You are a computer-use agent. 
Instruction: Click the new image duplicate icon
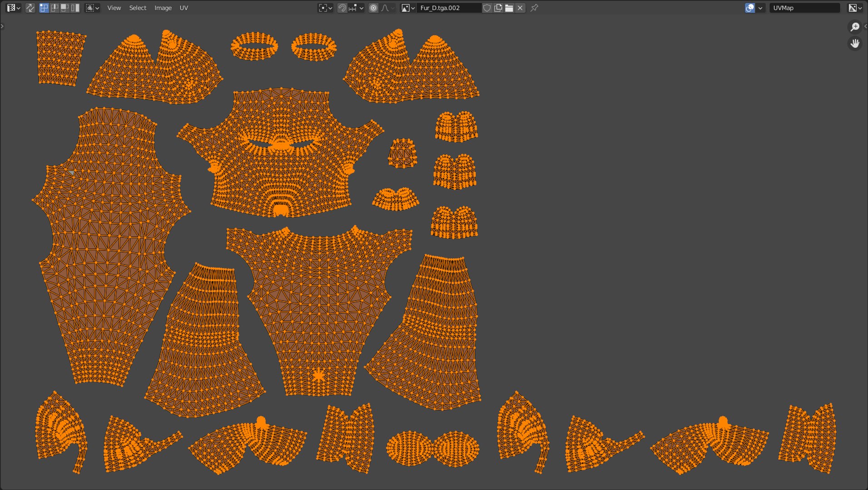pos(498,8)
